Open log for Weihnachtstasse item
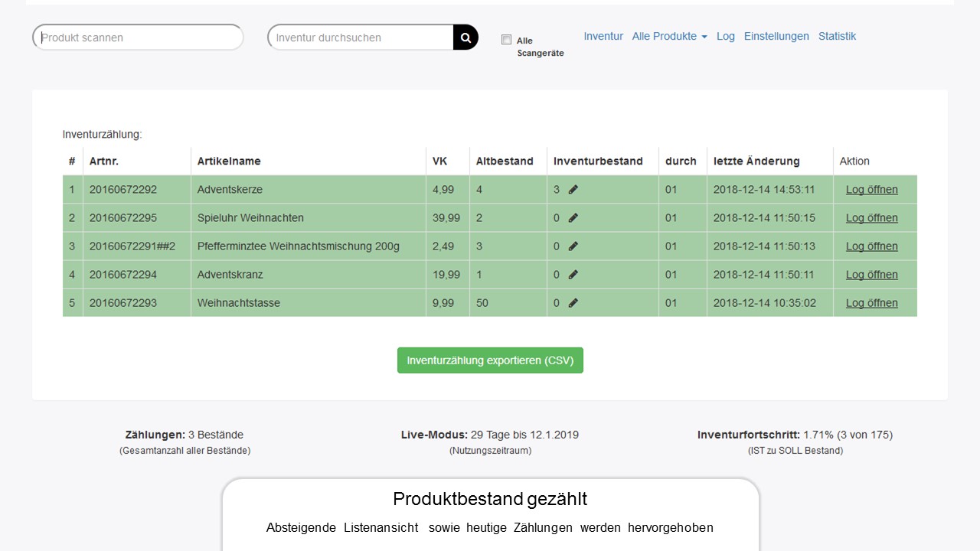 (x=871, y=303)
